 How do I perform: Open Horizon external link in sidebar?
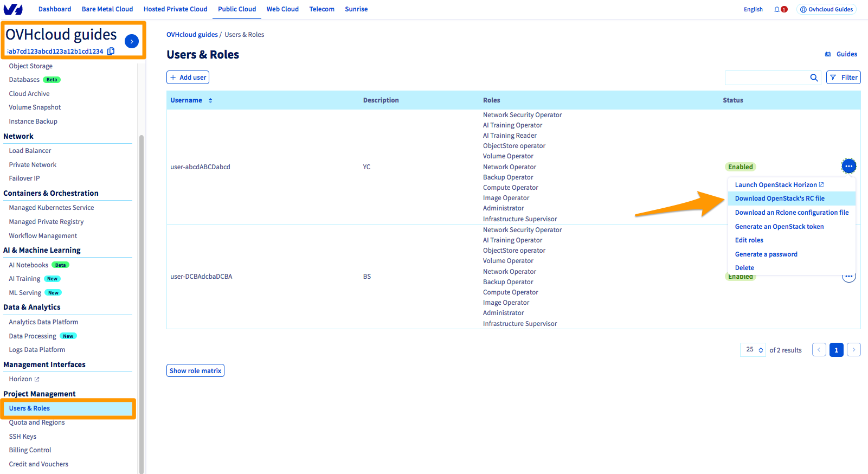24,379
